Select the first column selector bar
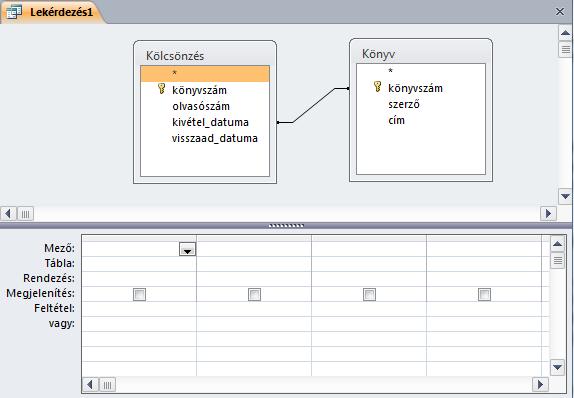This screenshot has height=398, width=574. [x=139, y=238]
